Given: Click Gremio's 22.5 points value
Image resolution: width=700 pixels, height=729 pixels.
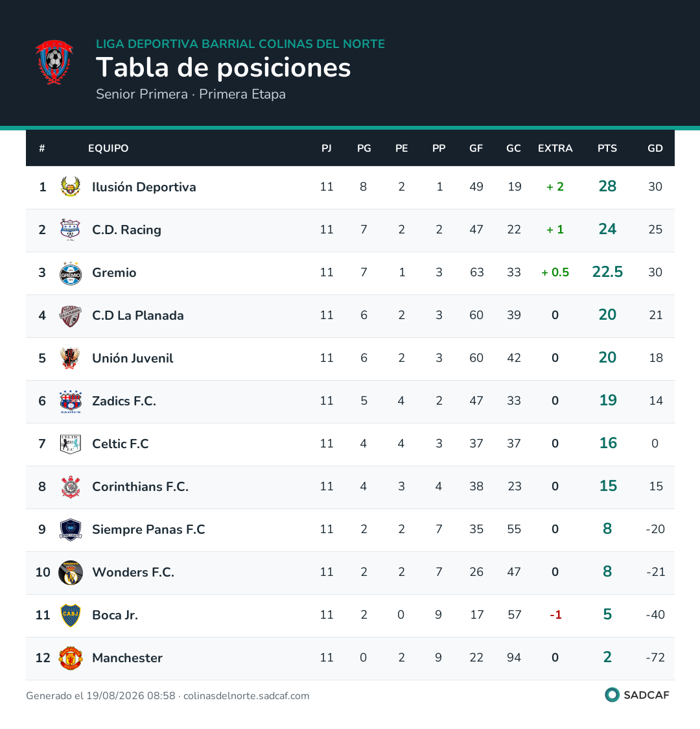Looking at the screenshot, I should tap(607, 272).
